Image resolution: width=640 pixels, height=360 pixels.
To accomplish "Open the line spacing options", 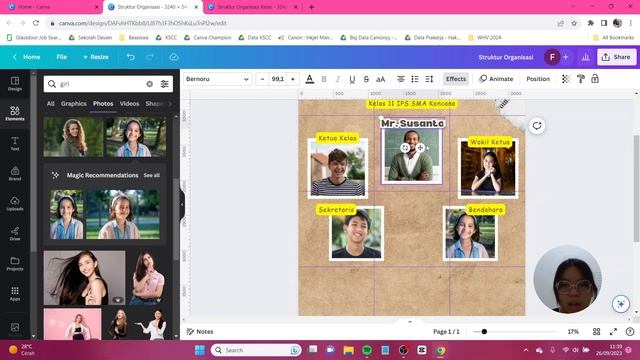I will click(429, 79).
